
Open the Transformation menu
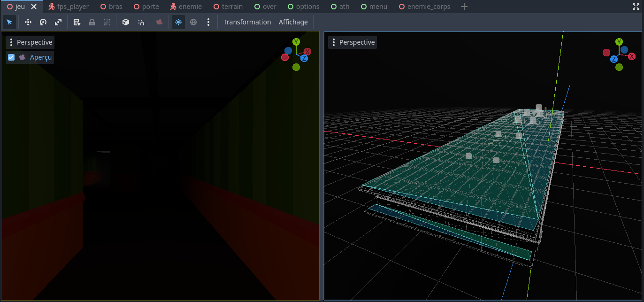coord(247,22)
